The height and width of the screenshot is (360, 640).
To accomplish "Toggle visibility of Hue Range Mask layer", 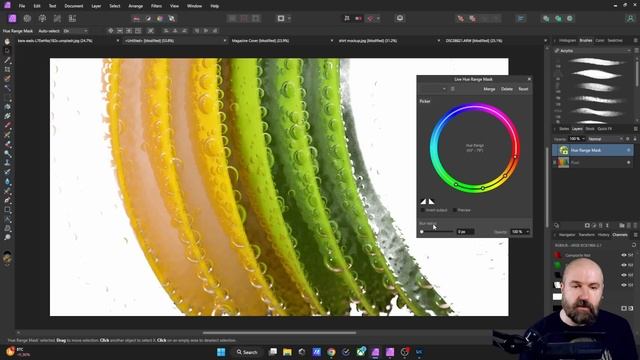I will (629, 150).
